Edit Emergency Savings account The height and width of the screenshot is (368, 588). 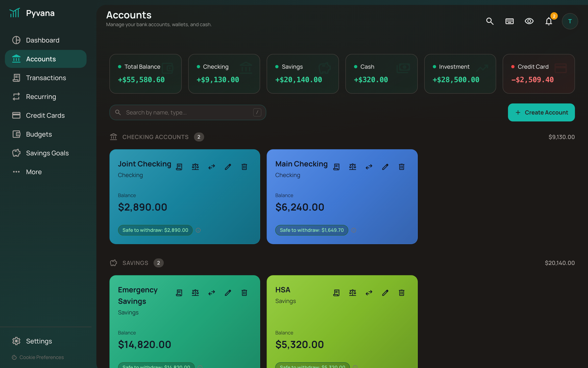point(228,293)
